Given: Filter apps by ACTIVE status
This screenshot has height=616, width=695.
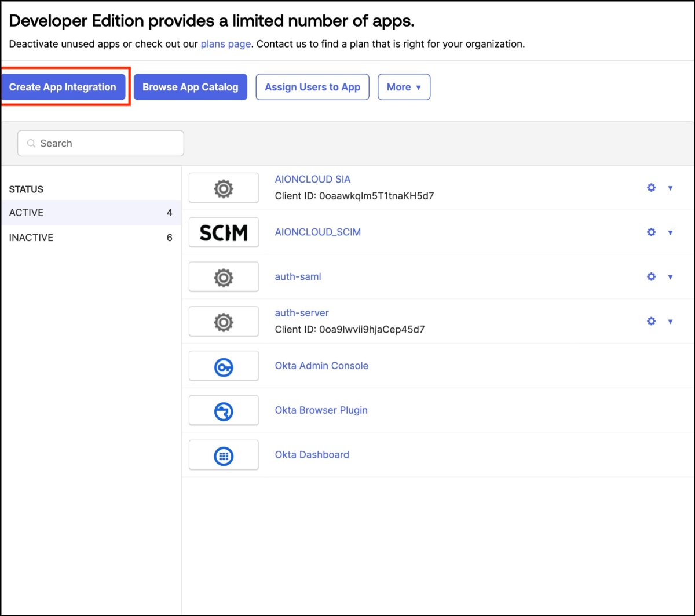Looking at the screenshot, I should pos(90,213).
